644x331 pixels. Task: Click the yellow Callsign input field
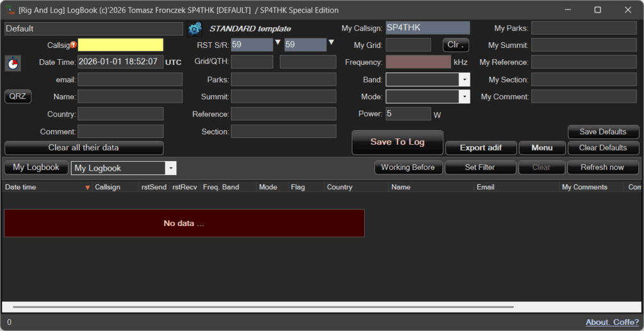tap(120, 45)
